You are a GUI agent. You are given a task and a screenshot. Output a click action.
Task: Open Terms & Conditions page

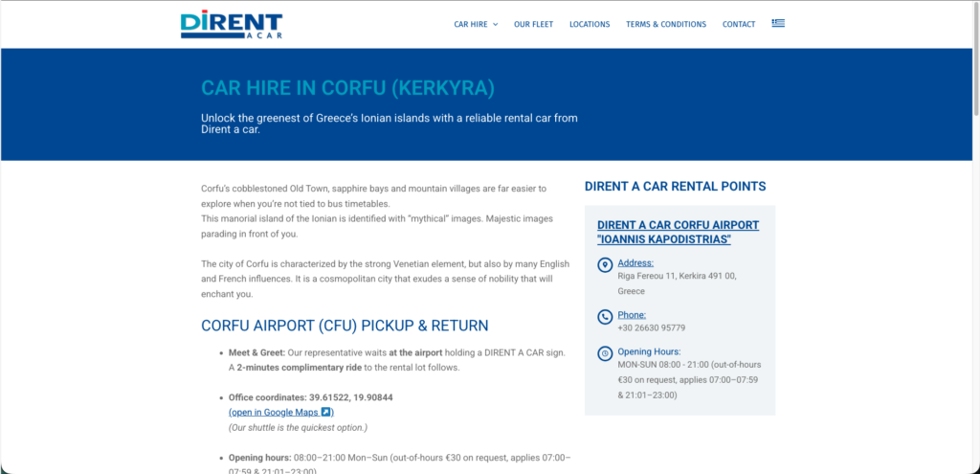(666, 24)
